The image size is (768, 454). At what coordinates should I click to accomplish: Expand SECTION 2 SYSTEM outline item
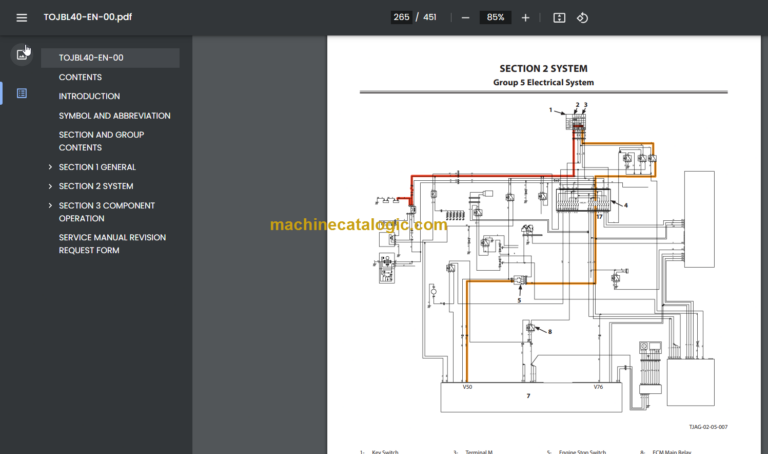pyautogui.click(x=50, y=186)
